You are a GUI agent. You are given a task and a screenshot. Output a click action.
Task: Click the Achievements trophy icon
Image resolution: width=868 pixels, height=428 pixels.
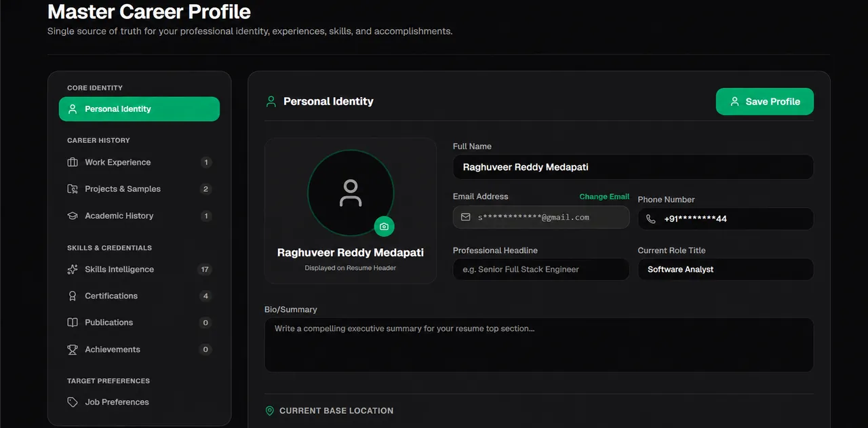pos(73,349)
